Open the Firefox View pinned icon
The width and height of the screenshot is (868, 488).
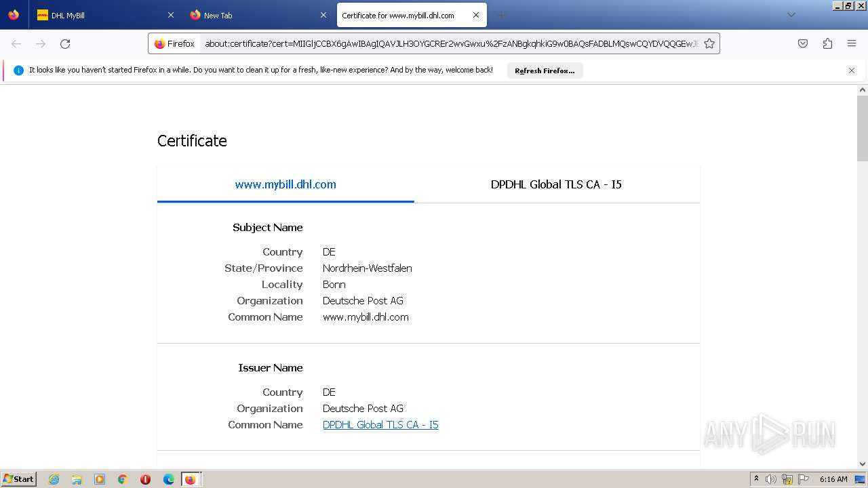coord(14,15)
